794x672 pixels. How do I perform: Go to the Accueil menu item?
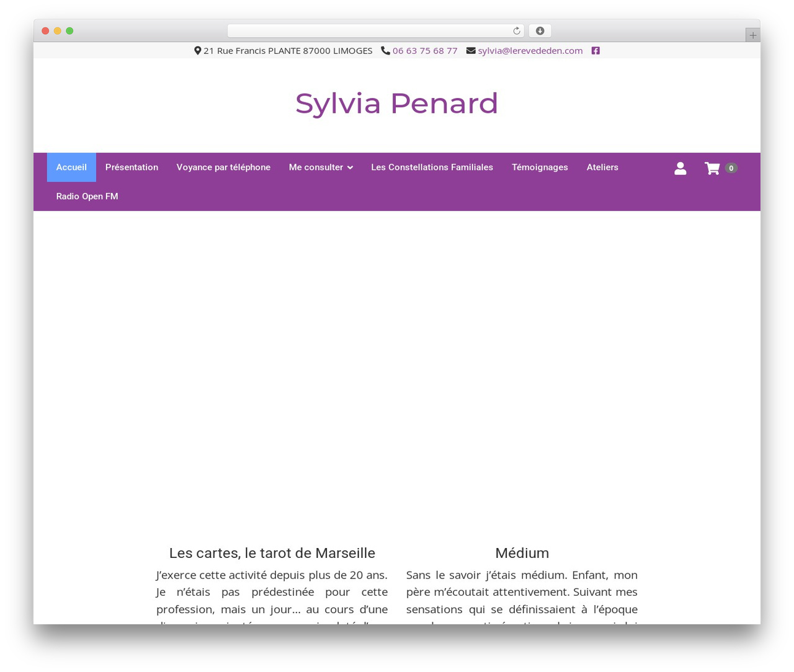(71, 167)
